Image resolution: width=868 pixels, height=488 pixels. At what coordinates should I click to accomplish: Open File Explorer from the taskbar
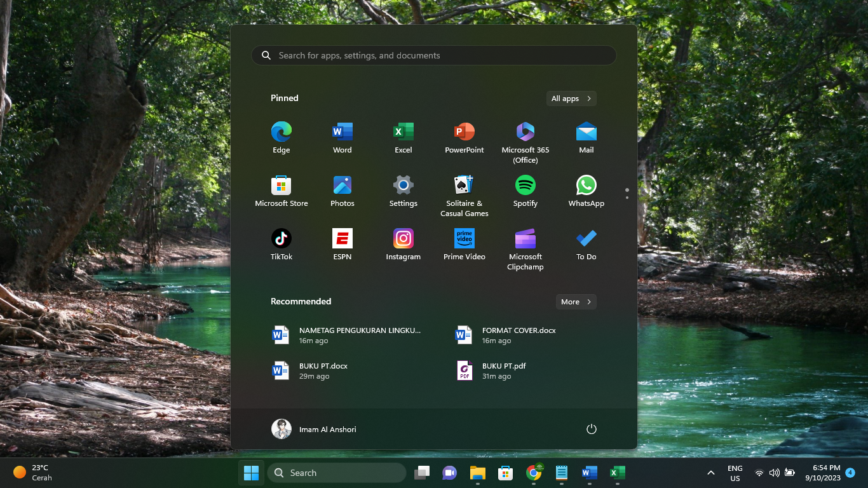(x=478, y=473)
